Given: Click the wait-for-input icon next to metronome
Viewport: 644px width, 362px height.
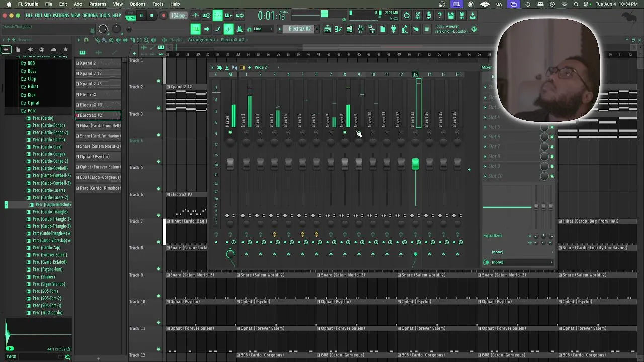Looking at the screenshot, I should click(206, 16).
